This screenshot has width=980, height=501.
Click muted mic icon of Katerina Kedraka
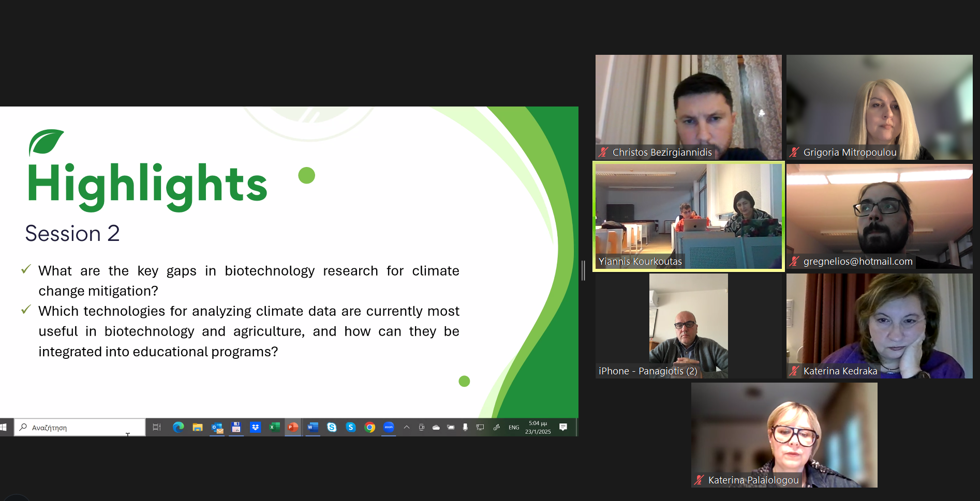(794, 371)
